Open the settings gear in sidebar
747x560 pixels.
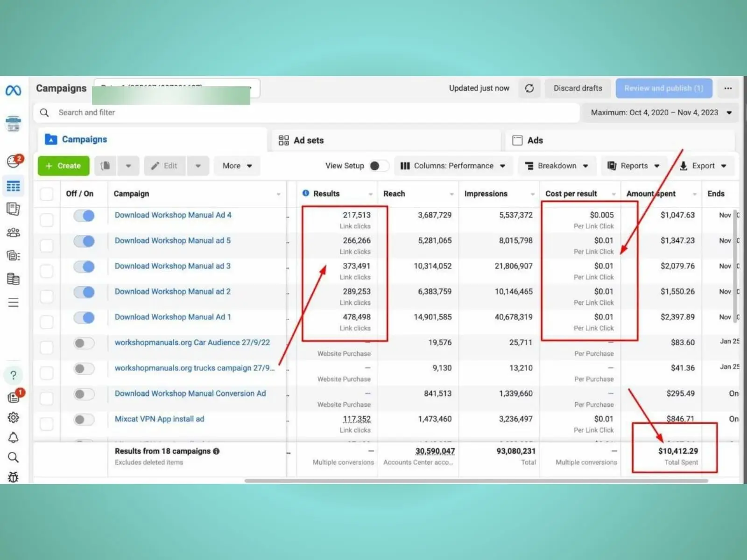click(13, 417)
